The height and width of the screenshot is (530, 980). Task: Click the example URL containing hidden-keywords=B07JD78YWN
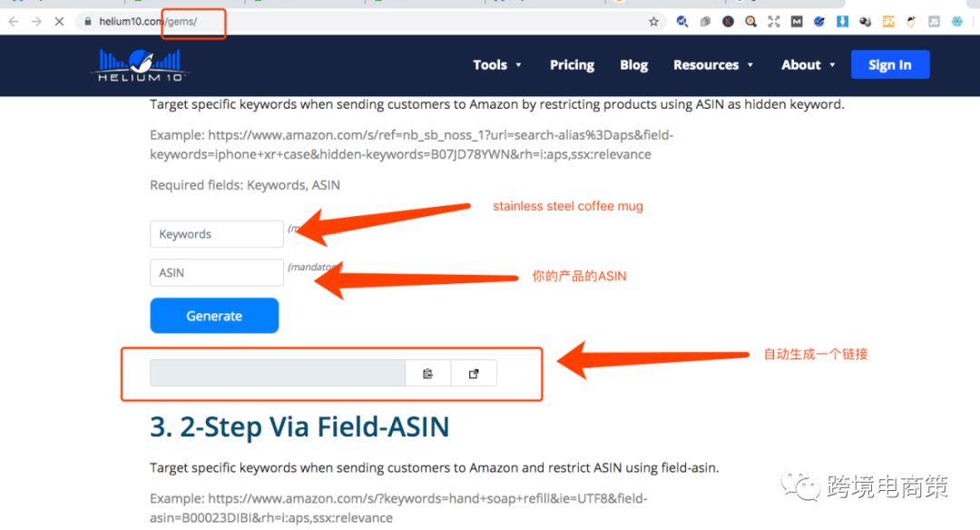[x=411, y=144]
